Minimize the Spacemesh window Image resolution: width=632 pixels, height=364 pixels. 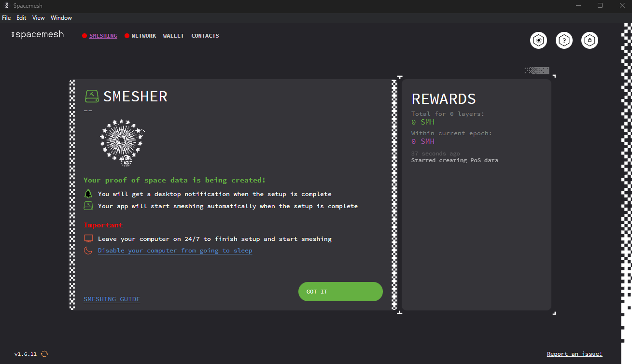pos(579,5)
